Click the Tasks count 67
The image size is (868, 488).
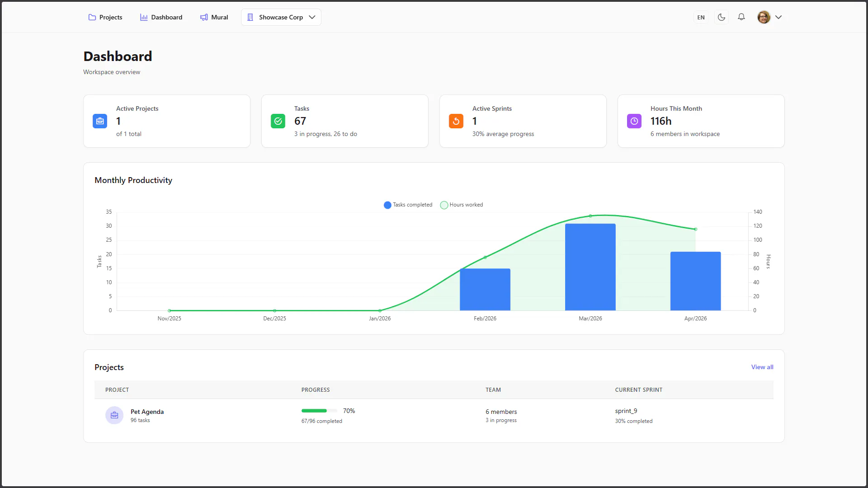pyautogui.click(x=300, y=121)
